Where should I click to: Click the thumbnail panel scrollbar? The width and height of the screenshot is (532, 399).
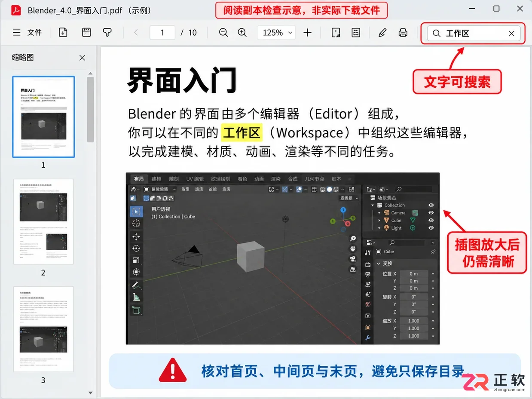coord(90,110)
